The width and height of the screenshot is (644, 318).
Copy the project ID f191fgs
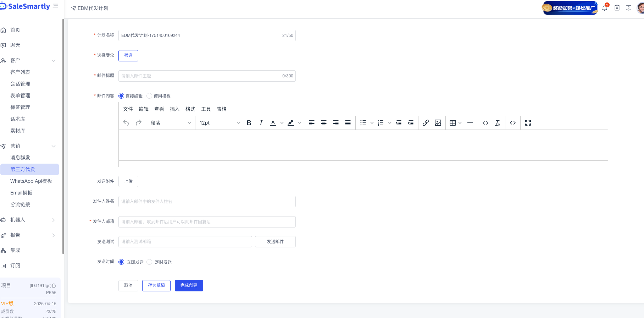[x=54, y=286]
